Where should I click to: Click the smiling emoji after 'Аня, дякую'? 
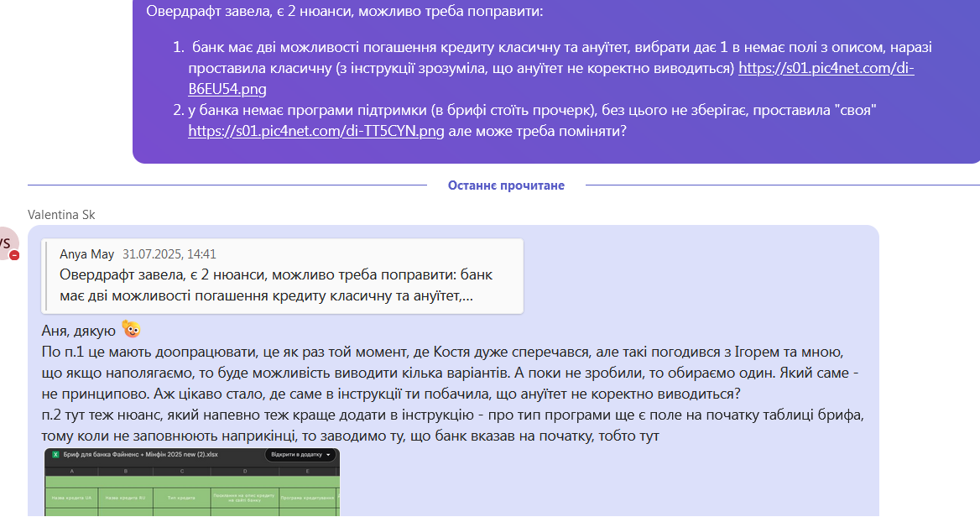point(131,329)
